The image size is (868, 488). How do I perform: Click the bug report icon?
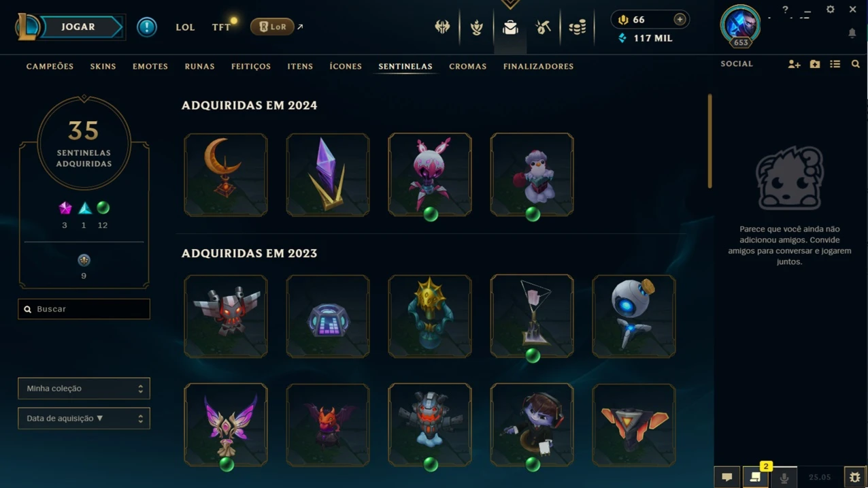point(854,478)
